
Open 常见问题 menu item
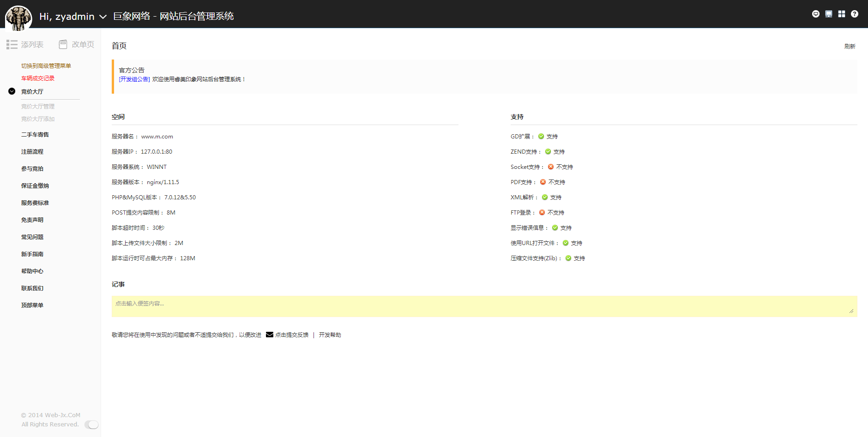tap(32, 237)
